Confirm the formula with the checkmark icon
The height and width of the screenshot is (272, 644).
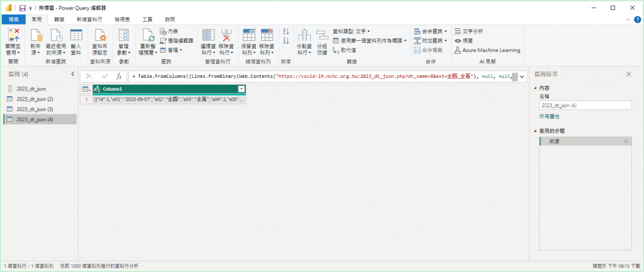pos(105,76)
